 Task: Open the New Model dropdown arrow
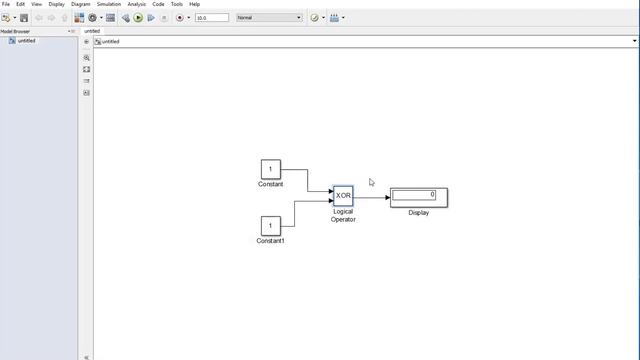[15, 18]
